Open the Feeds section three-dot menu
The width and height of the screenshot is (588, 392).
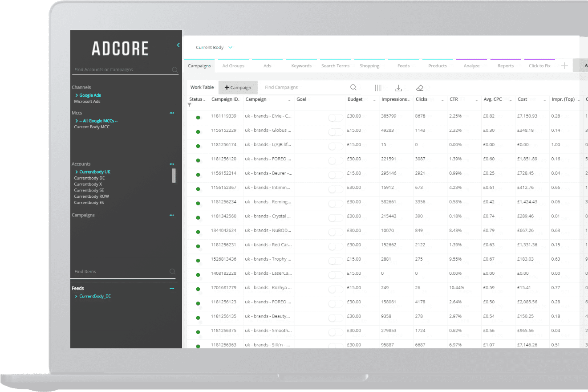[x=172, y=289]
